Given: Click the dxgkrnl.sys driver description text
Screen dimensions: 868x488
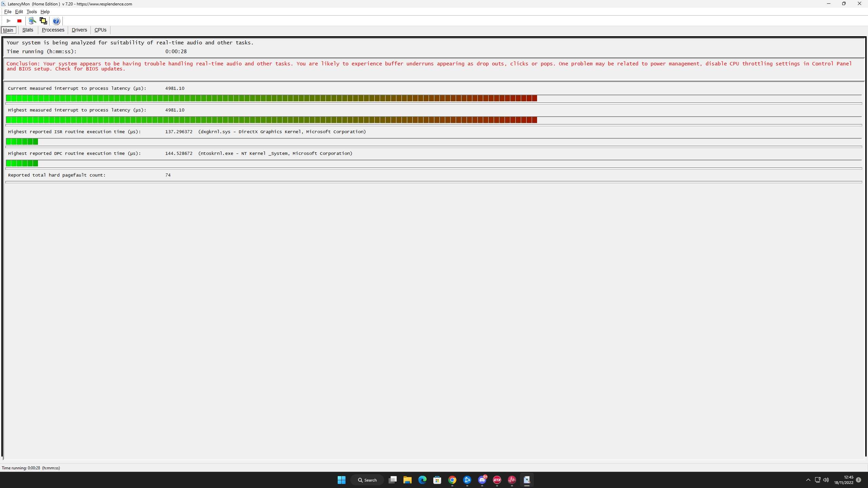Looking at the screenshot, I should click(282, 132).
